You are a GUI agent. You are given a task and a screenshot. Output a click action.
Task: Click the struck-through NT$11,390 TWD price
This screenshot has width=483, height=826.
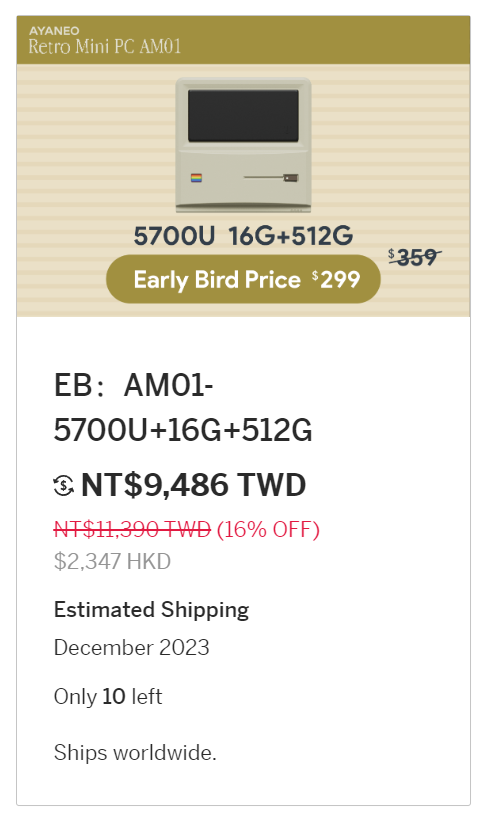pyautogui.click(x=132, y=529)
